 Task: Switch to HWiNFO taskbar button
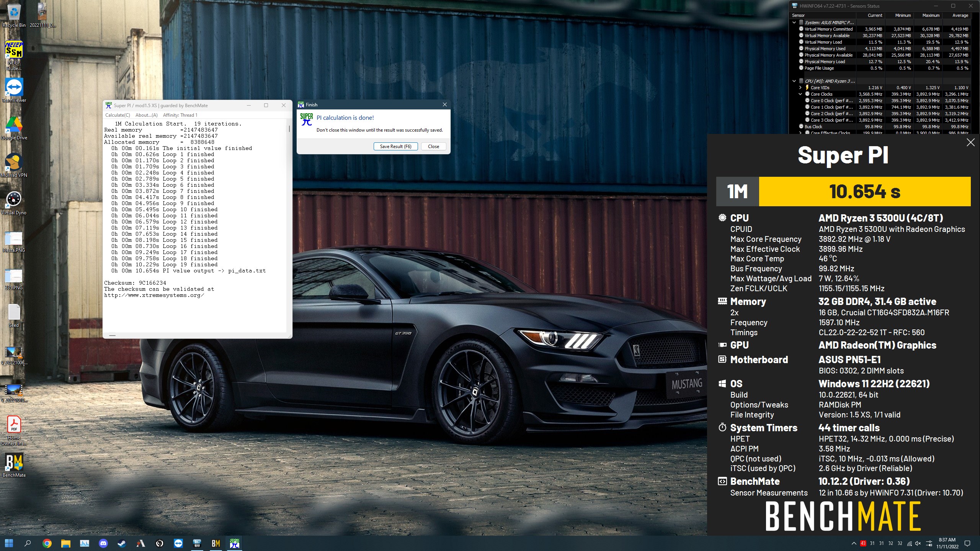click(x=197, y=543)
